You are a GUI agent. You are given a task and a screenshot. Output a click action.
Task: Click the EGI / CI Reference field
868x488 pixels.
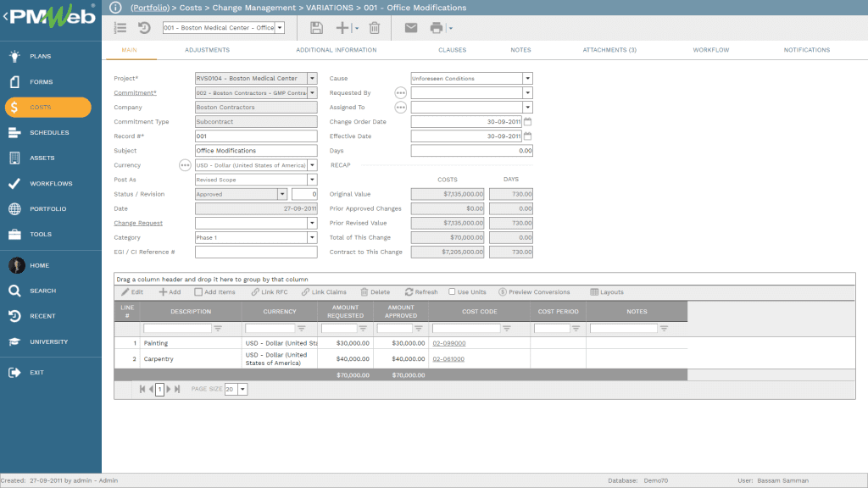pos(256,252)
